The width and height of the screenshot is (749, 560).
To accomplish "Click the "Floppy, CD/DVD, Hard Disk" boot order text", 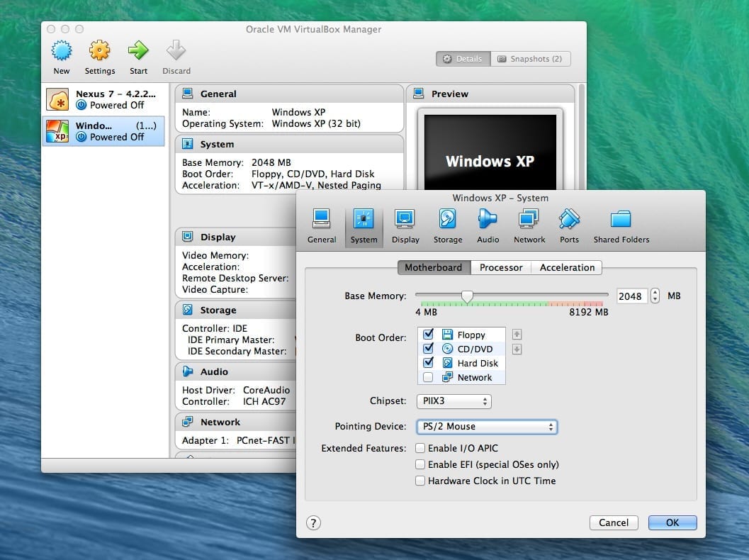I will (313, 174).
